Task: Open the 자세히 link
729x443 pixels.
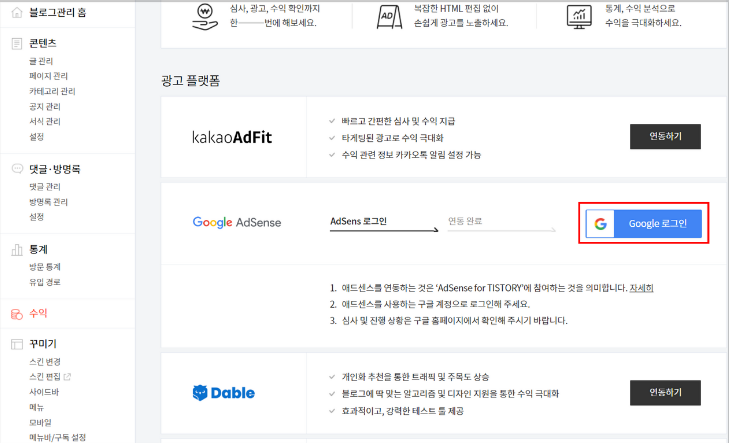Action: 641,288
